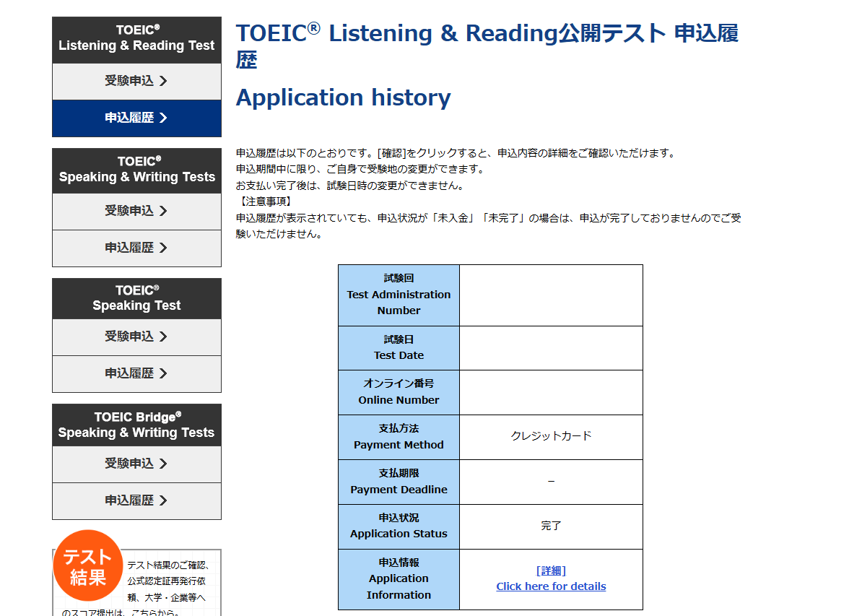Click the [詳細] application details link
The width and height of the screenshot is (849, 616).
551,571
